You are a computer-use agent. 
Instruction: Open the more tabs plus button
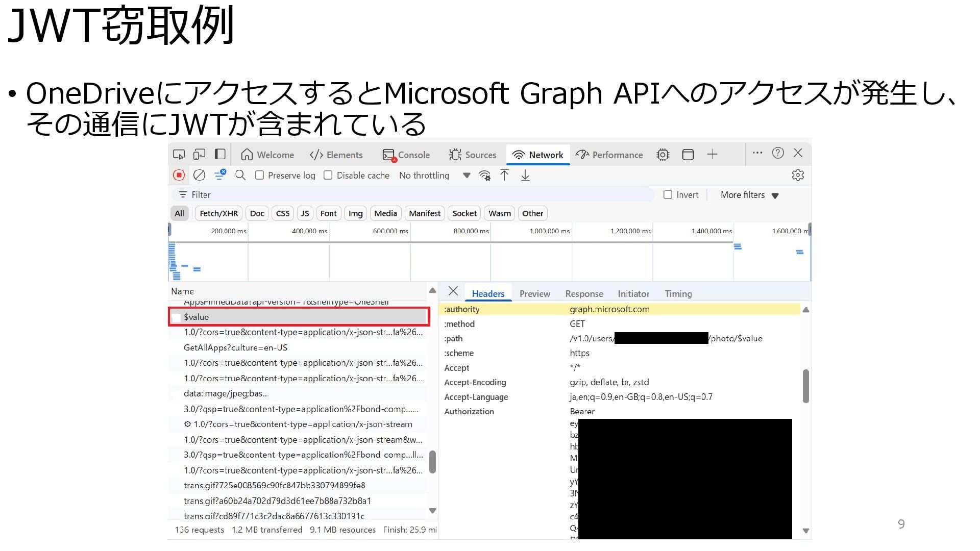point(712,155)
